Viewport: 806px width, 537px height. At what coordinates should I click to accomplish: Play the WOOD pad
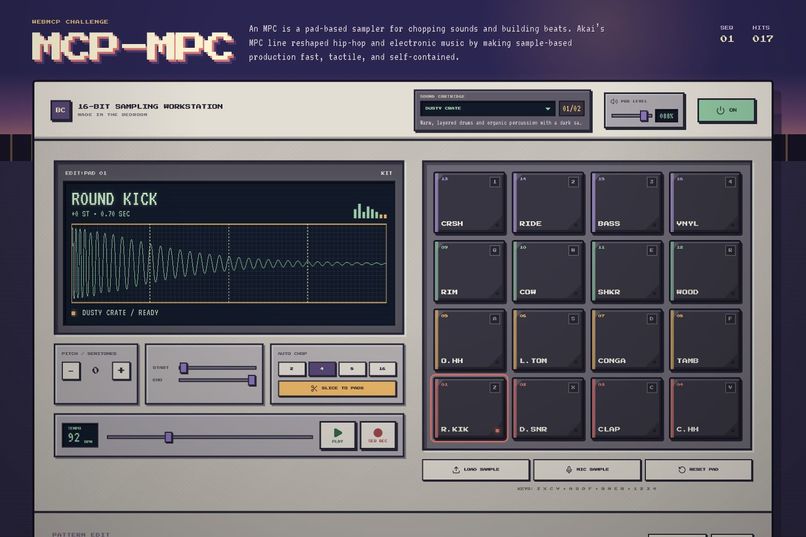705,271
